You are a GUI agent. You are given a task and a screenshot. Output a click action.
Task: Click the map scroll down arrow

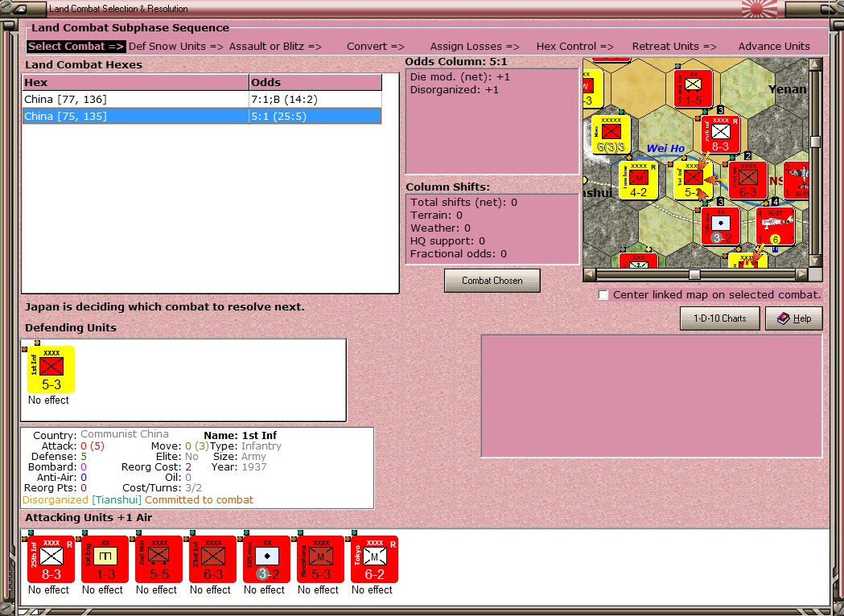(816, 261)
